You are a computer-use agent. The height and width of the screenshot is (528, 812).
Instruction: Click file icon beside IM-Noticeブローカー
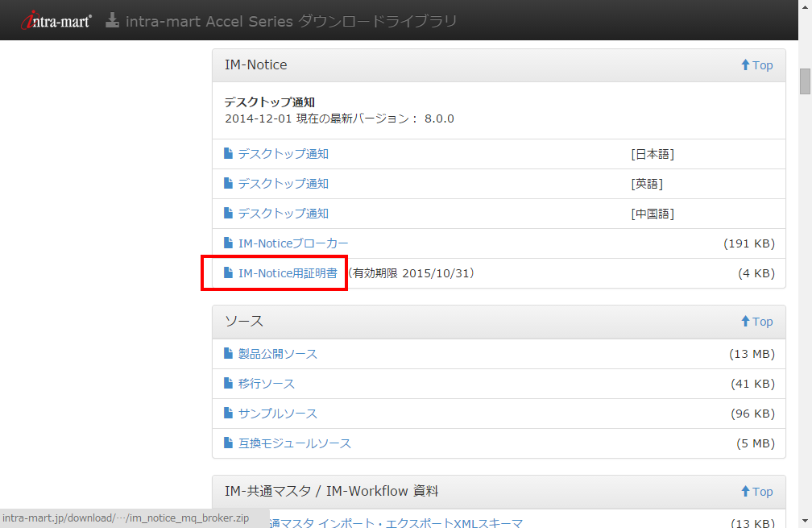point(229,243)
